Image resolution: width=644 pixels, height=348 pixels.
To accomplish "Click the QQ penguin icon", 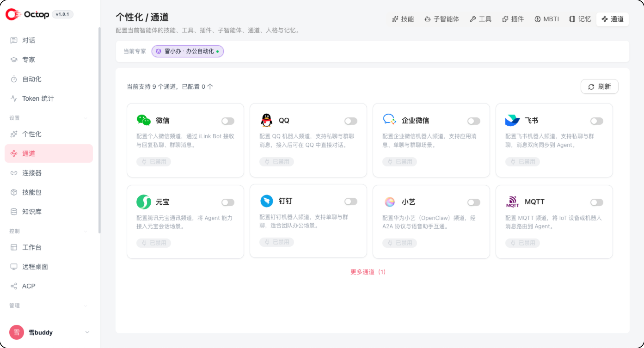I will tap(267, 120).
